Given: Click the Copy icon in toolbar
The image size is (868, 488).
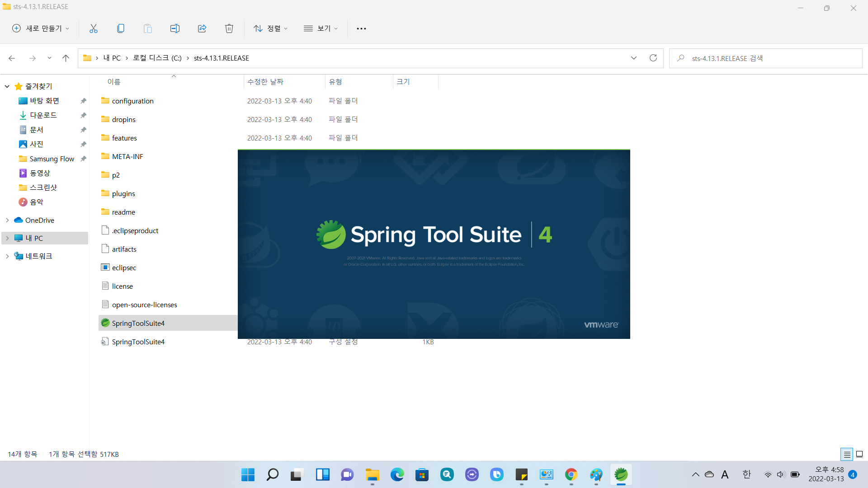Looking at the screenshot, I should click(121, 28).
